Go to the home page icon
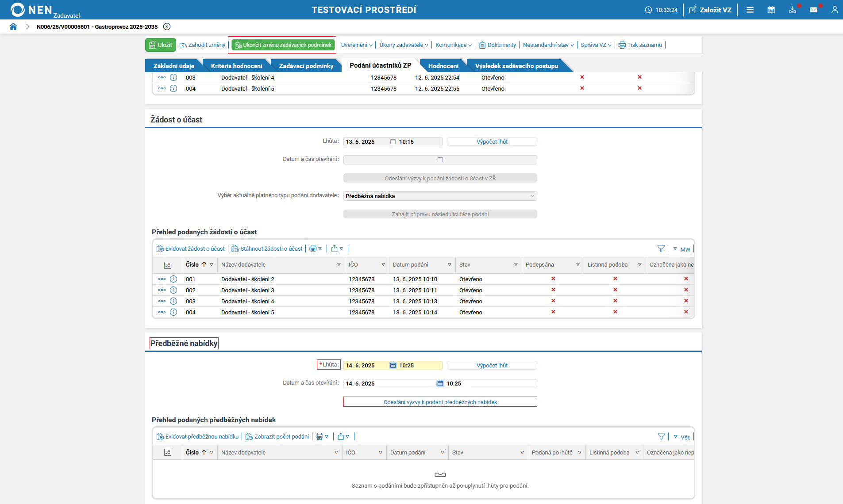Viewport: 843px width, 504px height. [x=13, y=27]
